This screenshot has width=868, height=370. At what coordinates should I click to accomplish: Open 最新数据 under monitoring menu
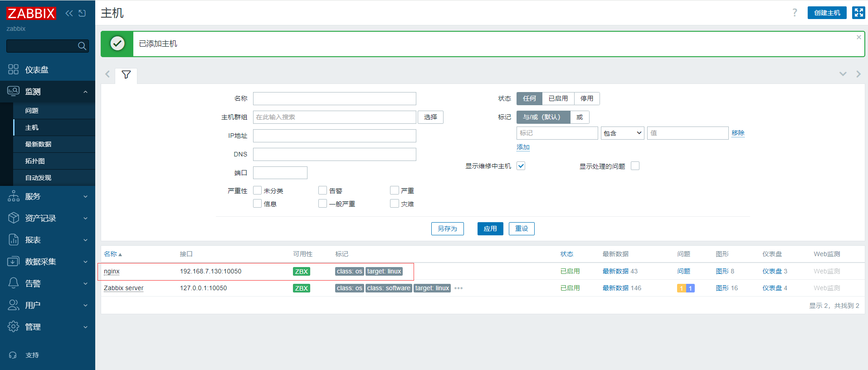(x=54, y=144)
